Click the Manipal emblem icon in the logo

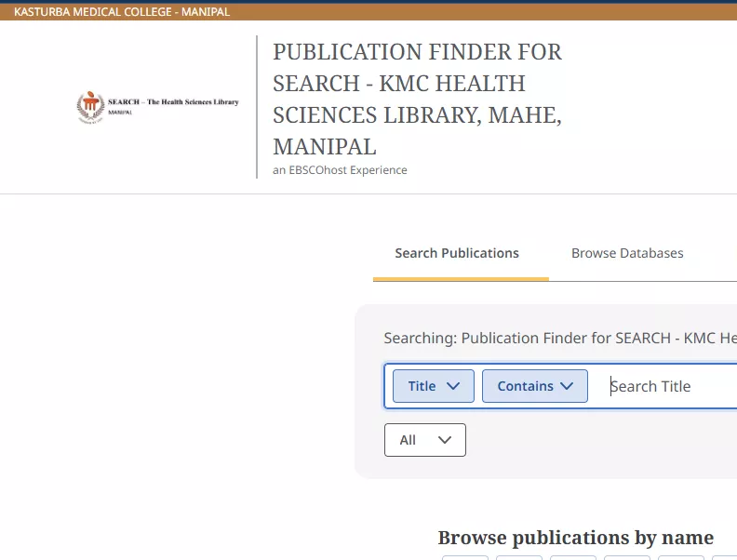[90, 107]
